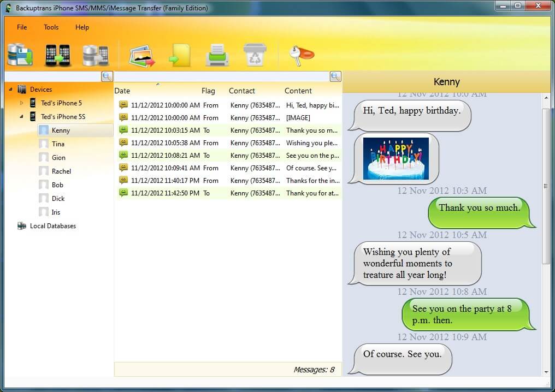Open the Tools menu
Screen dimensions: 555x392
click(x=51, y=27)
